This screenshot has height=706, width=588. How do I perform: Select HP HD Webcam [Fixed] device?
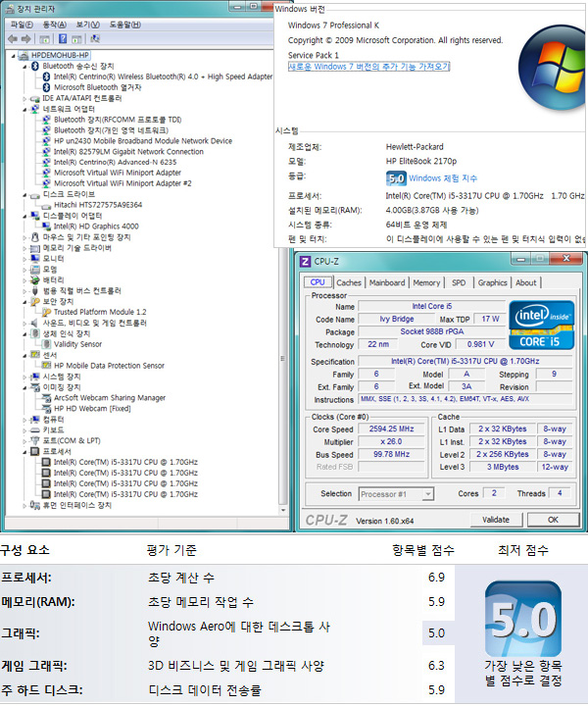(x=92, y=409)
